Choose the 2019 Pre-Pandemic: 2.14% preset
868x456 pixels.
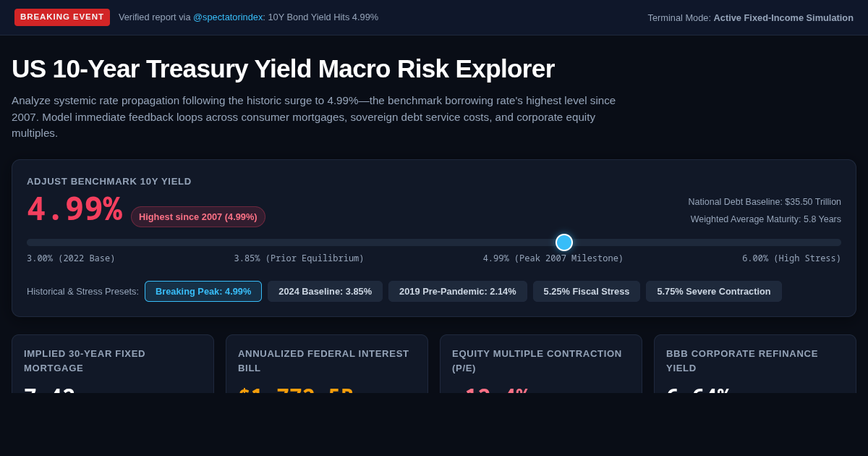tap(458, 291)
